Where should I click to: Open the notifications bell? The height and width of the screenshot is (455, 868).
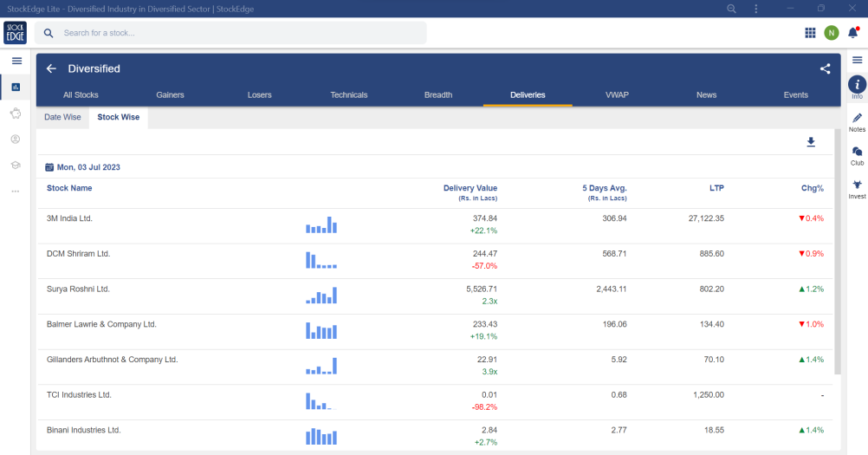click(x=852, y=33)
